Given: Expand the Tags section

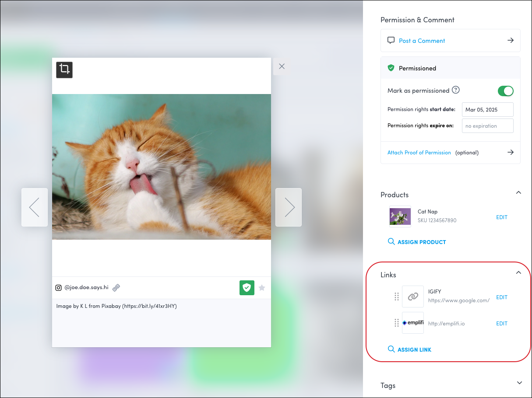Looking at the screenshot, I should click(519, 383).
